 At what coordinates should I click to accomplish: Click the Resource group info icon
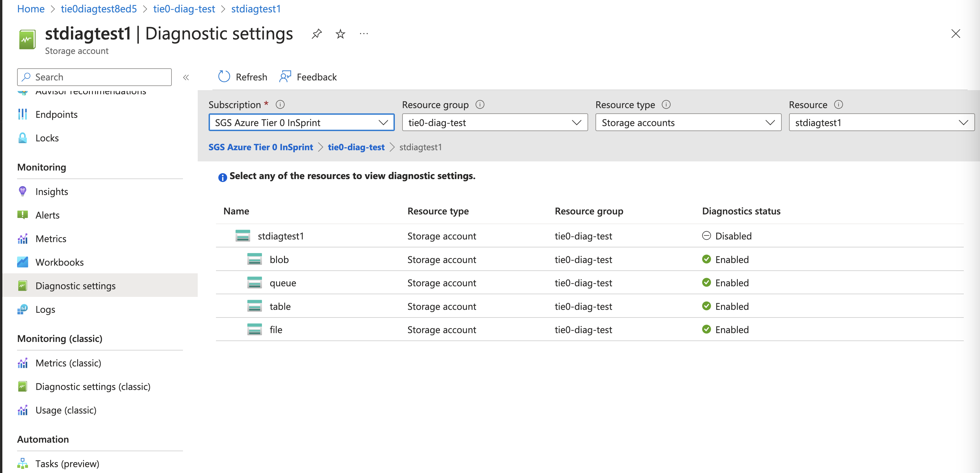pos(480,105)
